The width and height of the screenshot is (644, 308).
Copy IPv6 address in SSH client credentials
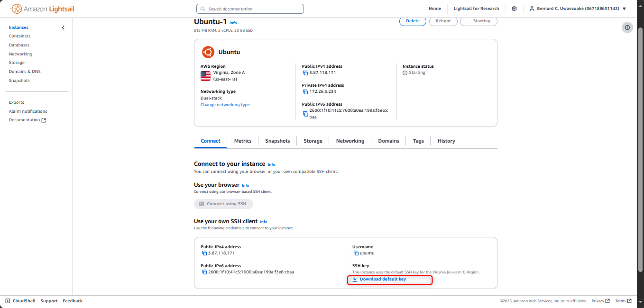pos(204,272)
